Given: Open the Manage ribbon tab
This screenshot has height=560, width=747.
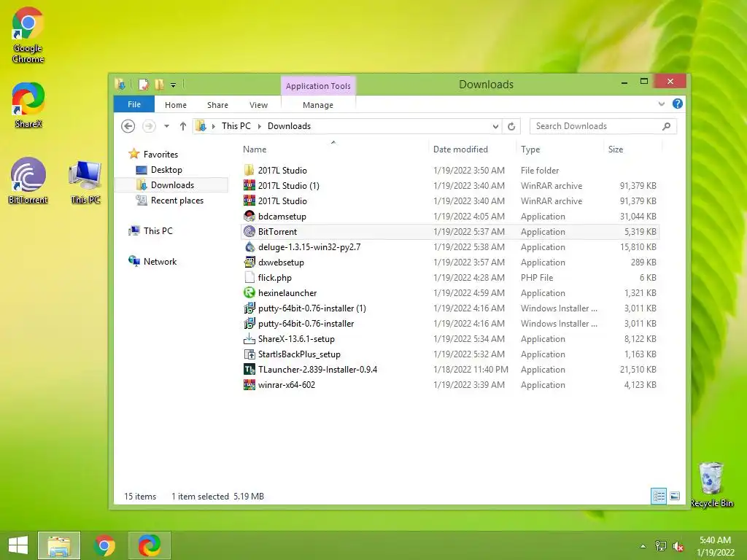Looking at the screenshot, I should tap(318, 105).
